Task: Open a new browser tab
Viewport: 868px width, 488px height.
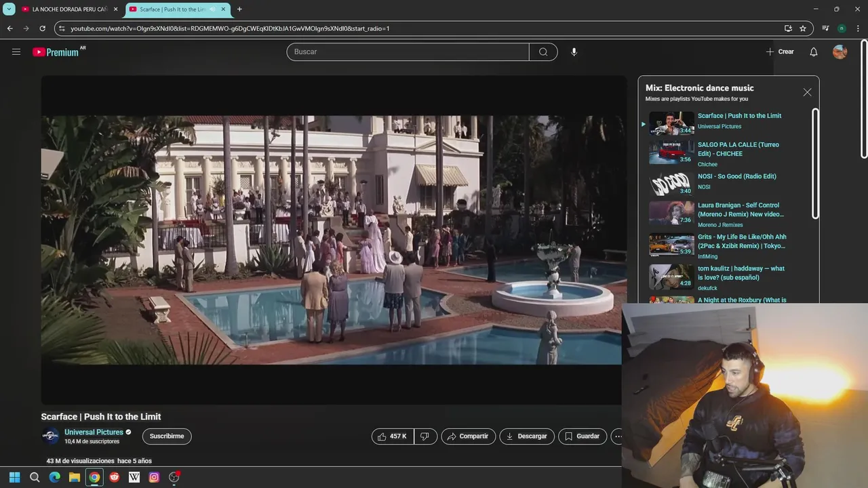Action: [239, 9]
